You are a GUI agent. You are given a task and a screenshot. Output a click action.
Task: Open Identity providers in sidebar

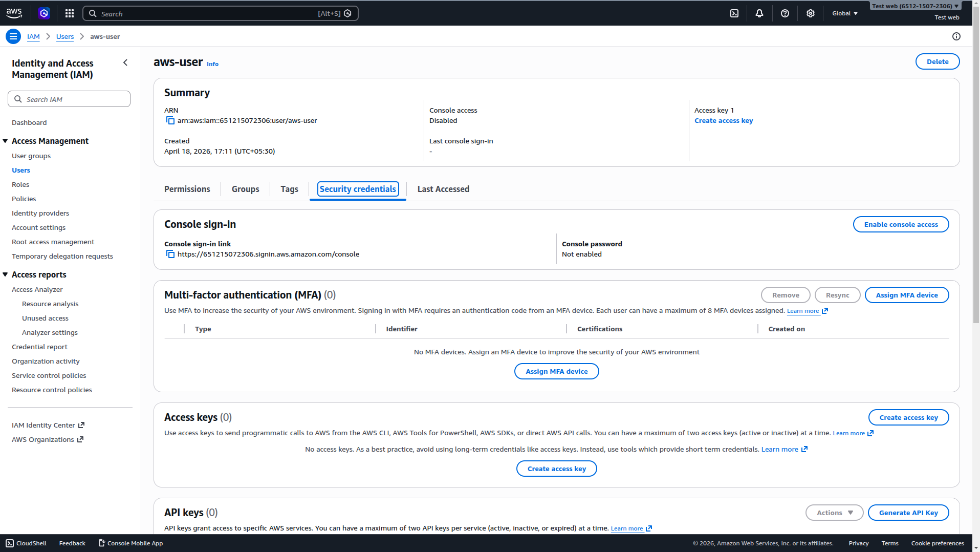pyautogui.click(x=40, y=213)
